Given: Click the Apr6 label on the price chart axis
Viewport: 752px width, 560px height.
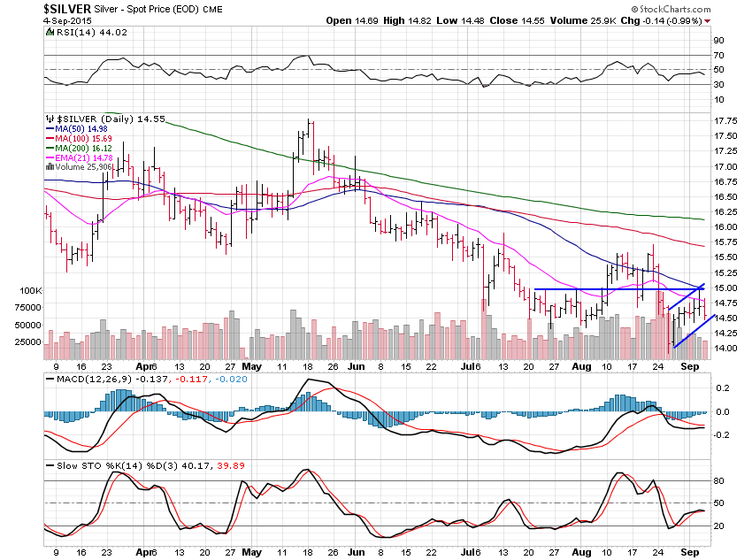Looking at the screenshot, I should (146, 366).
